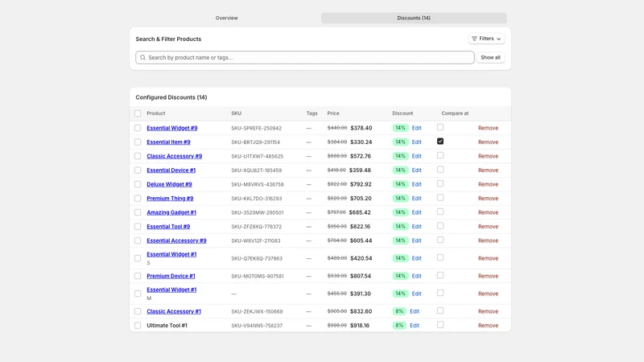644x362 pixels.
Task: Remove Essential Accessory #9 discount
Action: [x=488, y=241]
